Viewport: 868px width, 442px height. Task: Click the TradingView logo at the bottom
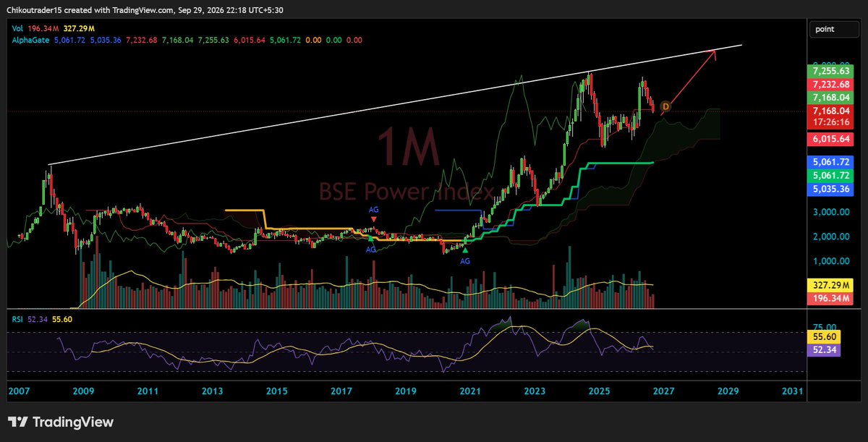click(x=61, y=422)
